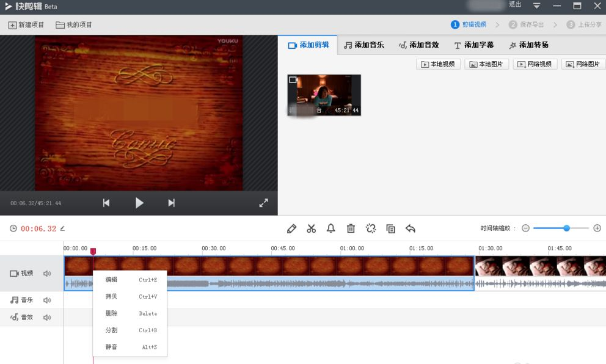Mute the 音效 sound effects track
Viewport: 606px width, 364px height.
coord(47,317)
